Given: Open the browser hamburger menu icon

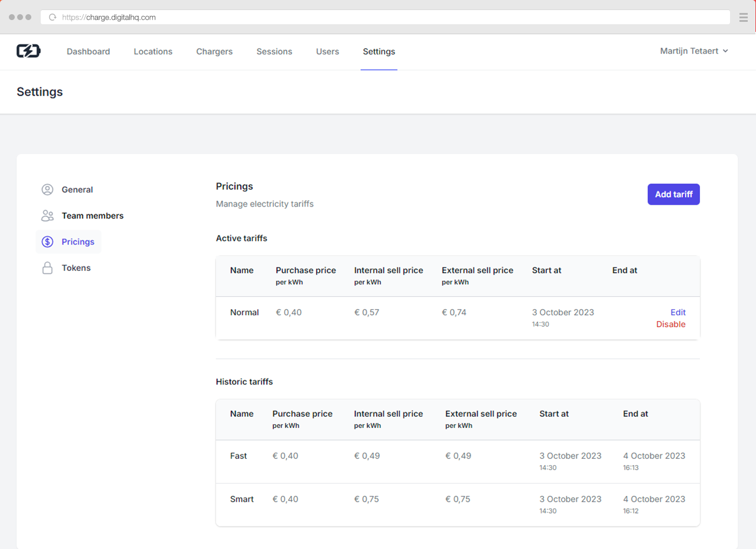Looking at the screenshot, I should [x=744, y=18].
